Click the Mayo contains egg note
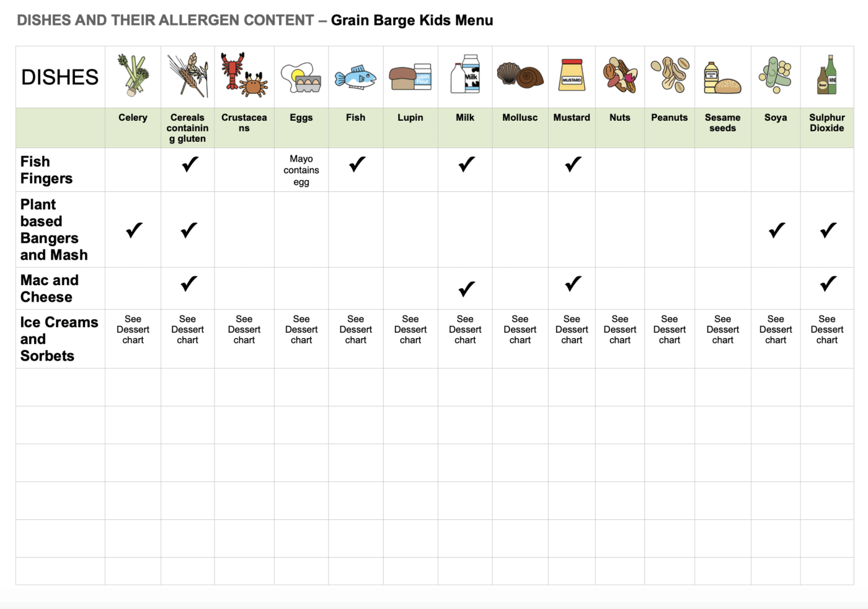This screenshot has height=609, width=868. point(301,170)
